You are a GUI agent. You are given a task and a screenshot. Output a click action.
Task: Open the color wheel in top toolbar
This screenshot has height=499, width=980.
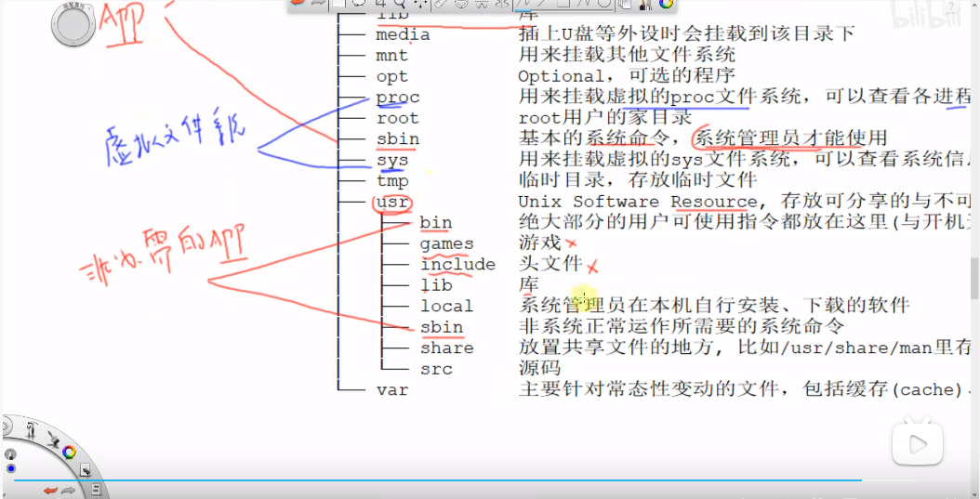click(666, 4)
